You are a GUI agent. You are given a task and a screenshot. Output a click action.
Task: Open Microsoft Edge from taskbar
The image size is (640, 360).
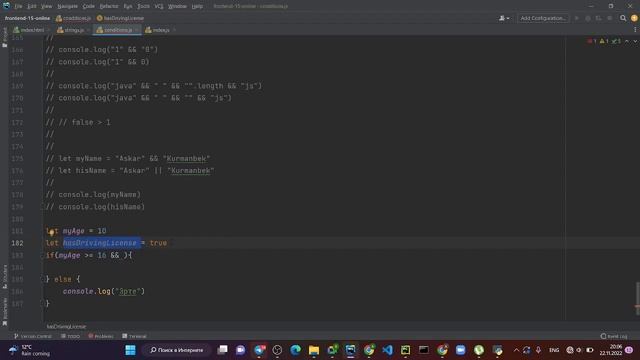click(x=296, y=350)
